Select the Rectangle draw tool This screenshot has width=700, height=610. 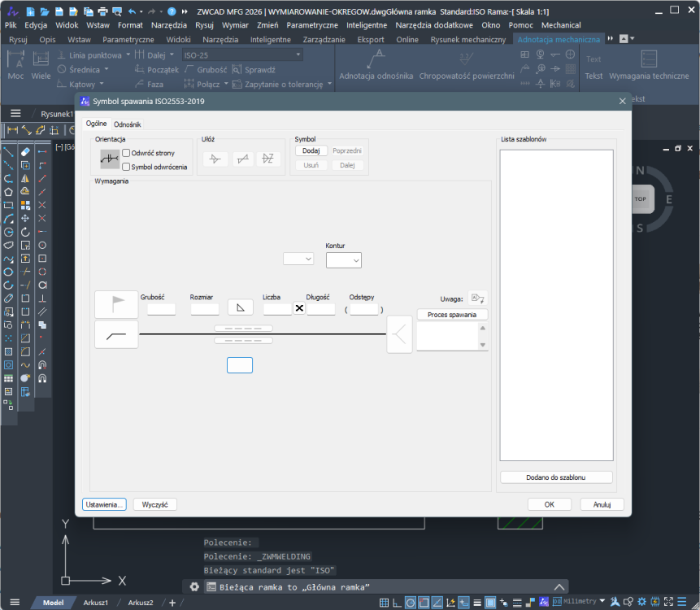click(x=8, y=206)
